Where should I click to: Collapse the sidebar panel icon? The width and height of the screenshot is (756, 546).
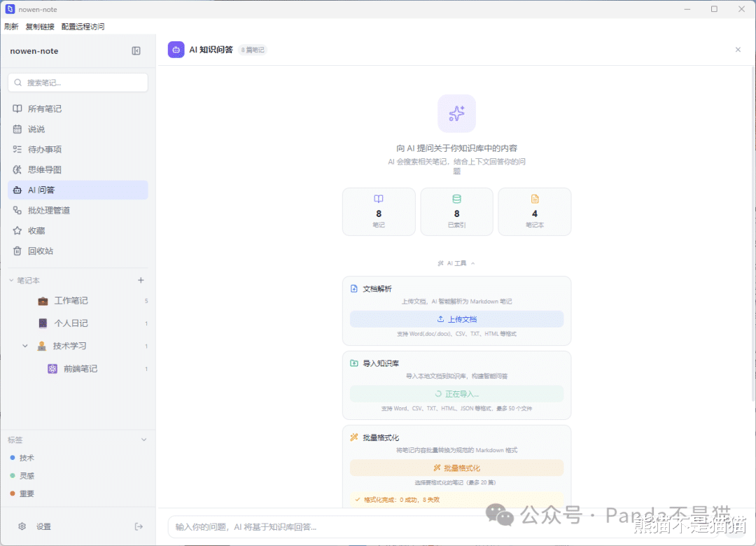tap(136, 50)
